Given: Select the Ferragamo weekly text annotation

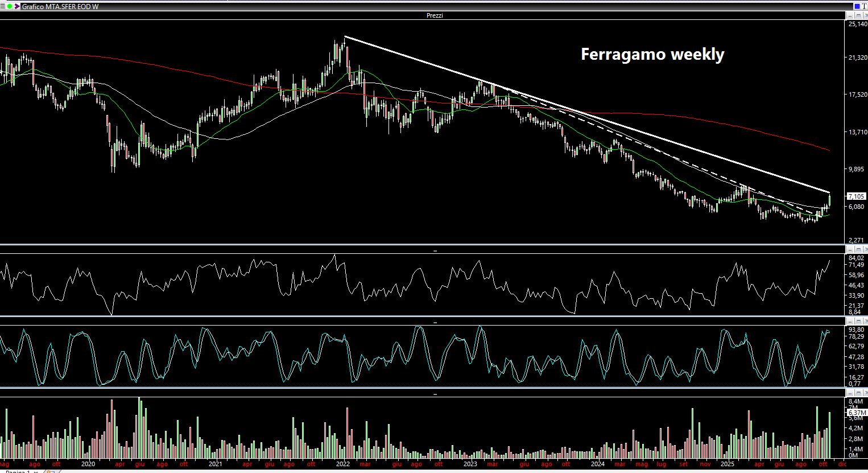Looking at the screenshot, I should click(x=652, y=55).
